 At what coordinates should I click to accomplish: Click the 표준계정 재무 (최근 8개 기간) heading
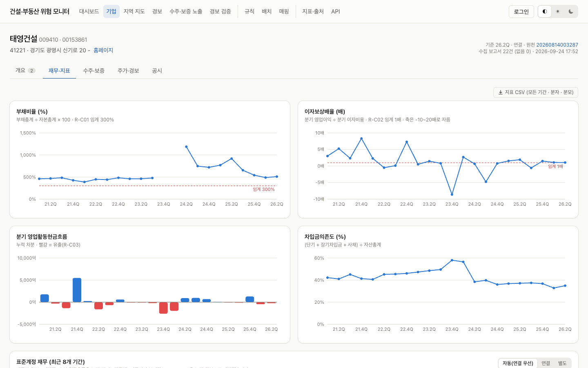tap(51, 362)
